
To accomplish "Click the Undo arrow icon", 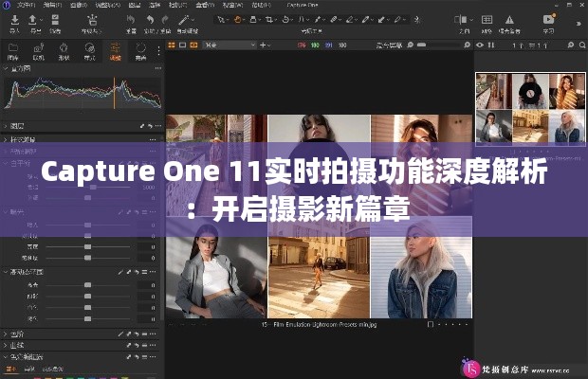I will tap(150, 20).
